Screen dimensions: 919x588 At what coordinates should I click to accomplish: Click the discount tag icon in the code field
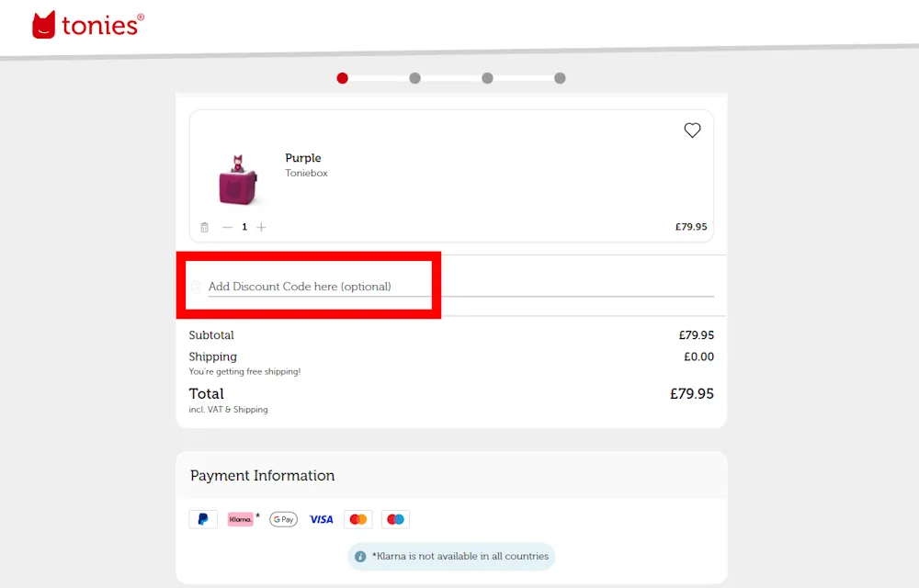pos(195,286)
